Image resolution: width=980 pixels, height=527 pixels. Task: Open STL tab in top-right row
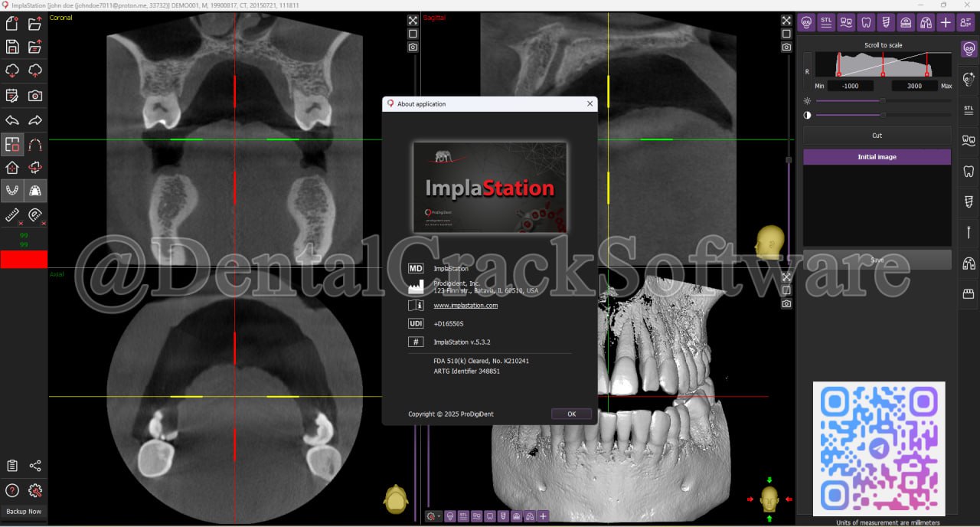tap(826, 22)
